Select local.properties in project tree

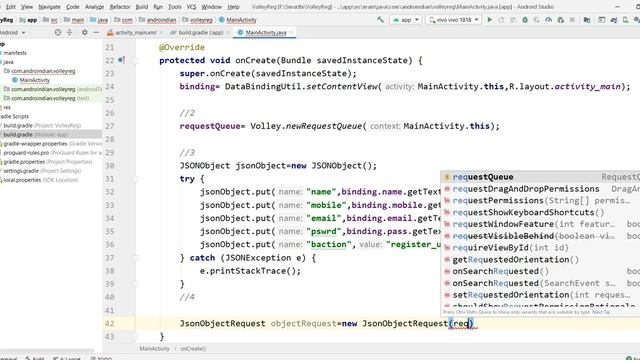tap(39, 180)
